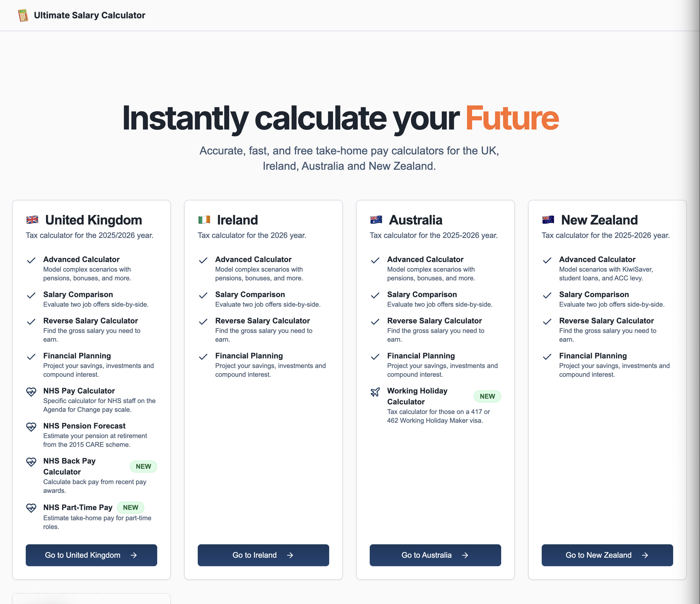Select the NHS Pay Calculator entry
Image resolution: width=700 pixels, height=604 pixels.
(x=79, y=391)
